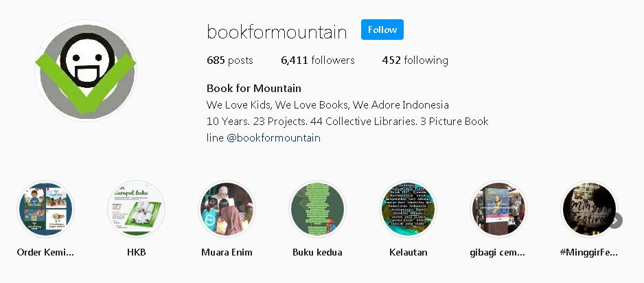Image resolution: width=644 pixels, height=283 pixels.
Task: Click the Buku kedua label text
Action: 317,252
